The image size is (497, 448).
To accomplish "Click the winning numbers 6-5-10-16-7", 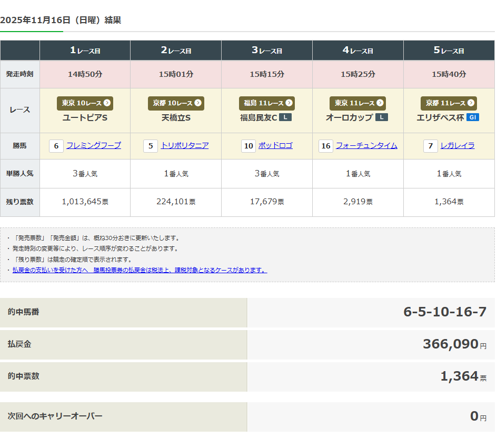I will [445, 312].
